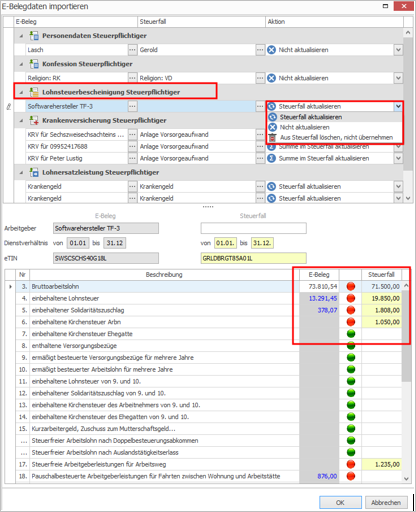Click the Beschreibung column header
The width and height of the screenshot is (416, 512).
pyautogui.click(x=164, y=275)
